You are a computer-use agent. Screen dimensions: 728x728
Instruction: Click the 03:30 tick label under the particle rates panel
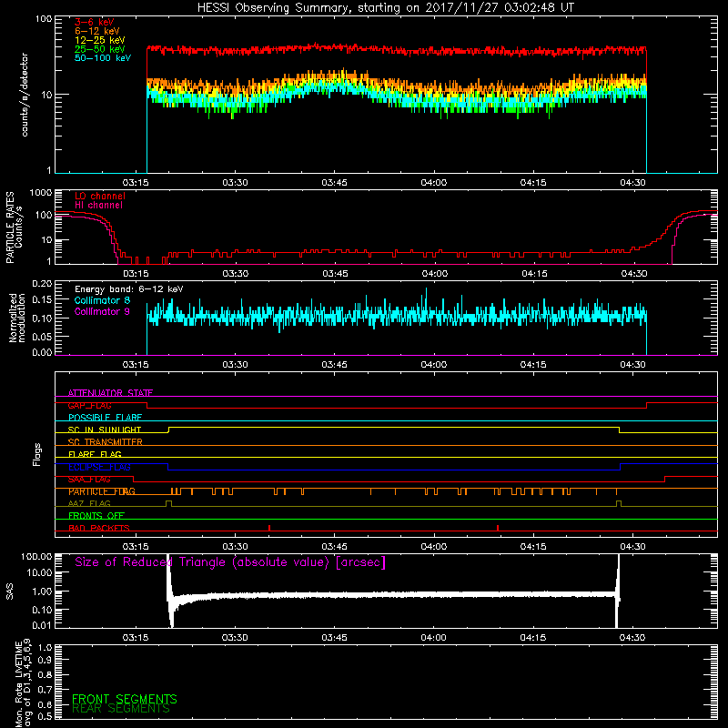235,274
